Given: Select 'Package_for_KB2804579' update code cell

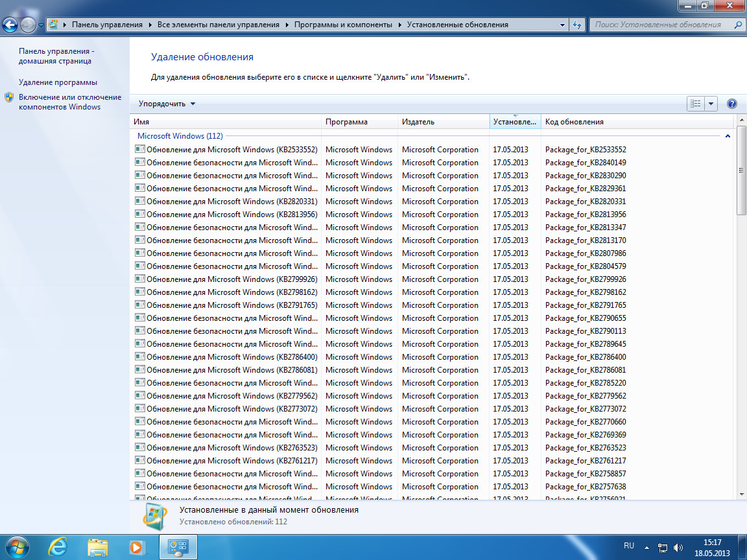Looking at the screenshot, I should tap(586, 266).
